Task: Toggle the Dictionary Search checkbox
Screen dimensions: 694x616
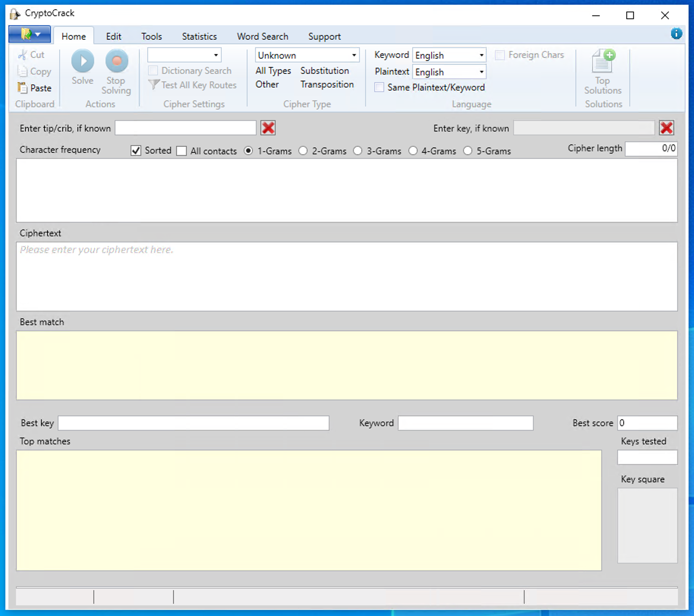Action: (x=153, y=71)
